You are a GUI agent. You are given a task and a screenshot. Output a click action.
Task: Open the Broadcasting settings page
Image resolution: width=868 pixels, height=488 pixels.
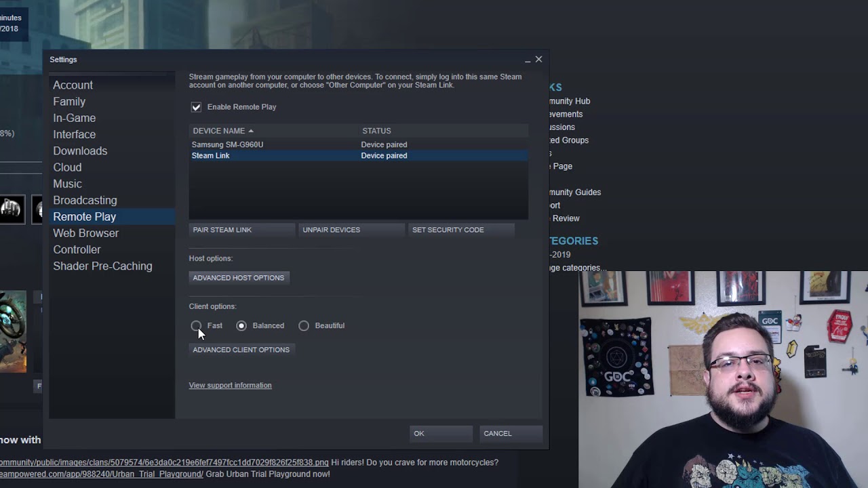coord(85,200)
